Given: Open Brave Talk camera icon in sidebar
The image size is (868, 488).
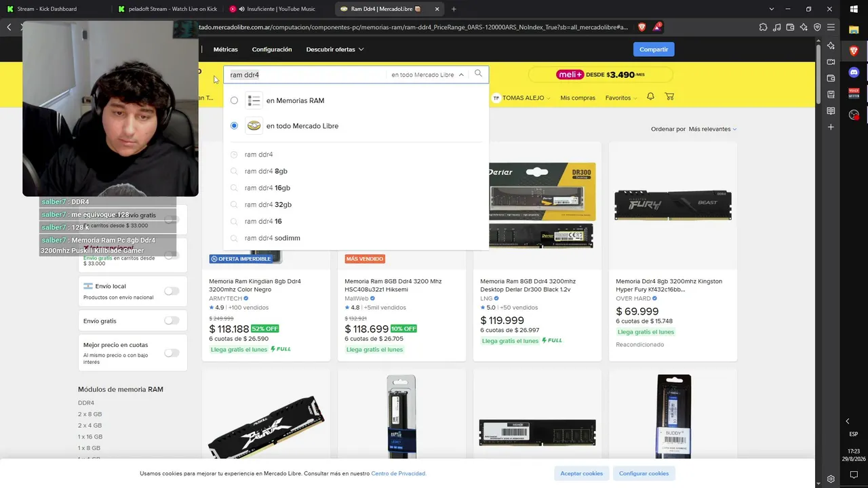Looking at the screenshot, I should click(x=831, y=62).
